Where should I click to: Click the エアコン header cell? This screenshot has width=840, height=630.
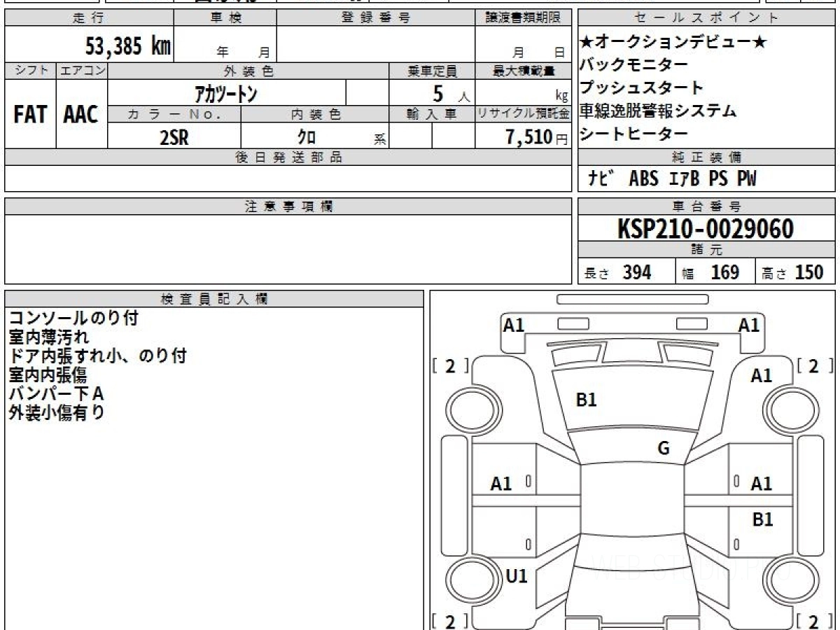click(81, 71)
